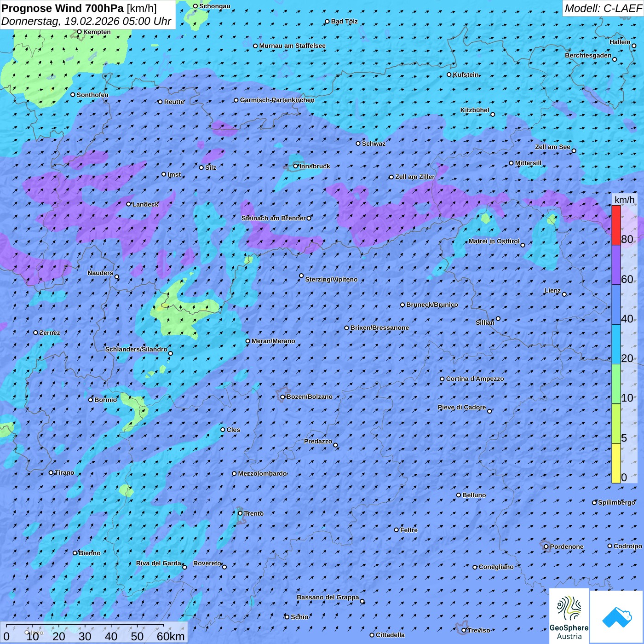The height and width of the screenshot is (644, 644).
Task: Click the 'Sonthofen' label
Action: [x=92, y=95]
